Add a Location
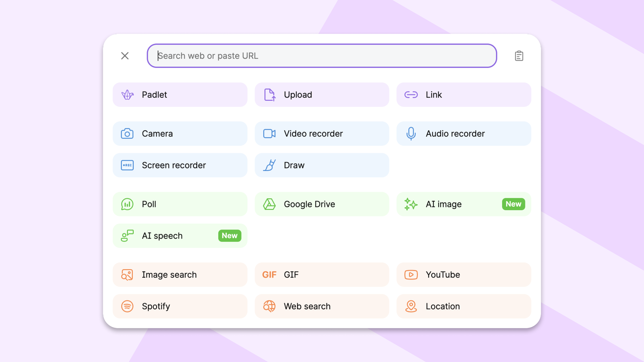644x362 pixels. (463, 306)
